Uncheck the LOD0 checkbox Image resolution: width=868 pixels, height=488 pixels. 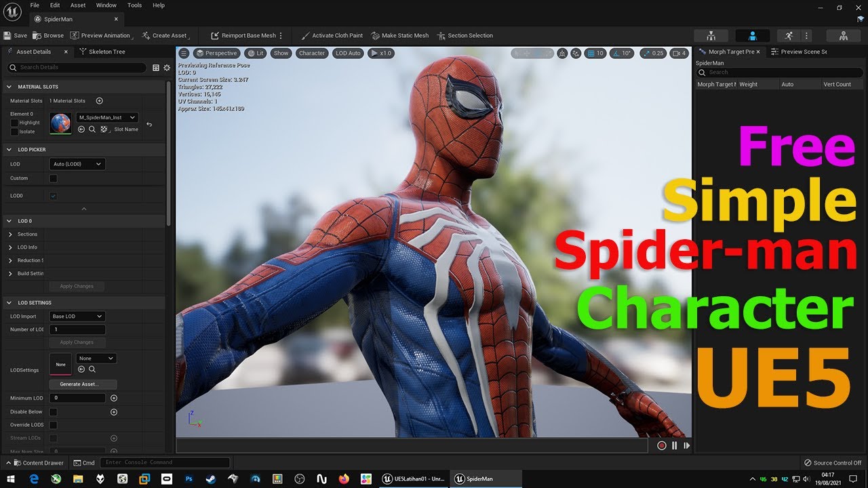[54, 196]
